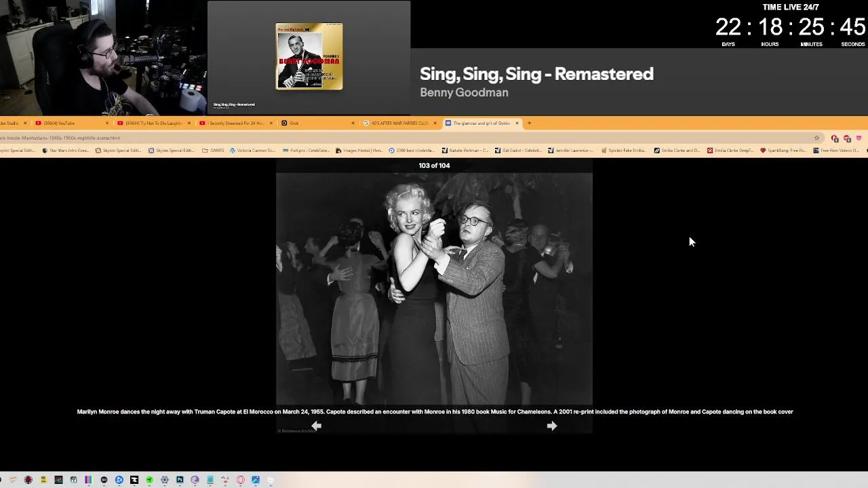Switch to Try Not To Die Laughing tab
Viewport: 868px width, 488px height.
pyautogui.click(x=153, y=123)
